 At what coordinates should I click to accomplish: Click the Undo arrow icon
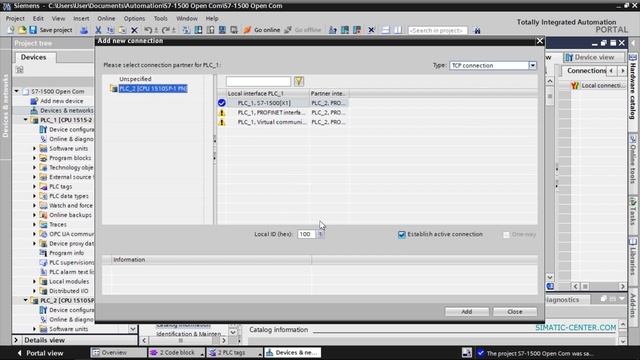pos(148,30)
